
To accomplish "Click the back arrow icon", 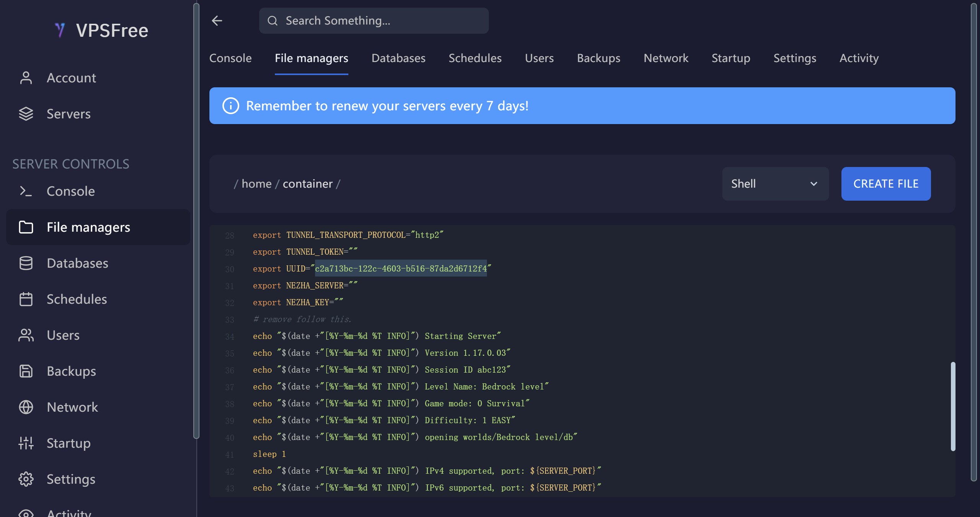I will tap(217, 21).
